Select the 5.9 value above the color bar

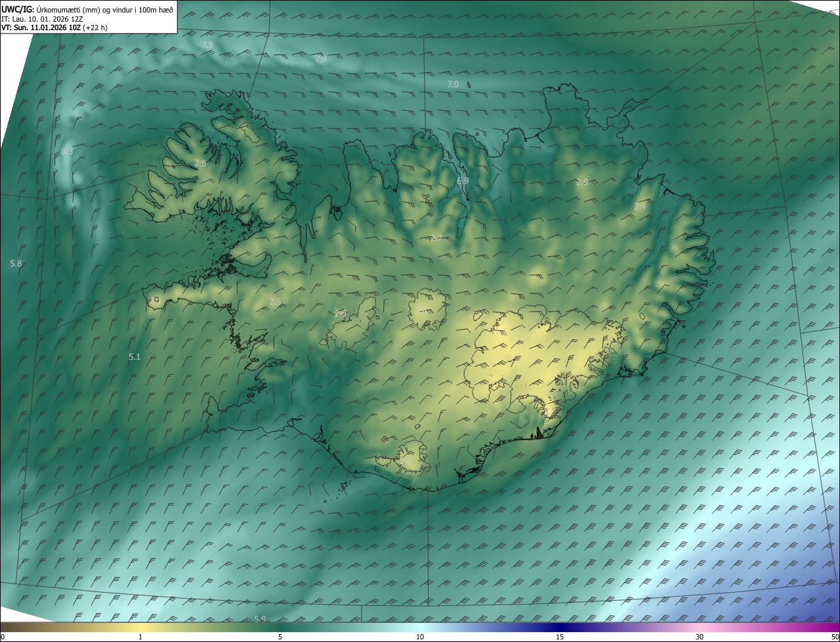[x=260, y=619]
